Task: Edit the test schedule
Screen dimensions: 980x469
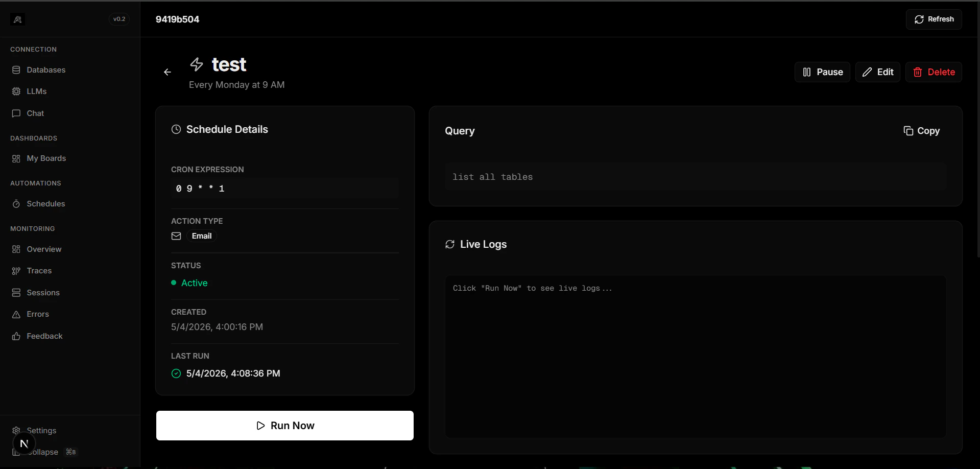Action: click(878, 72)
